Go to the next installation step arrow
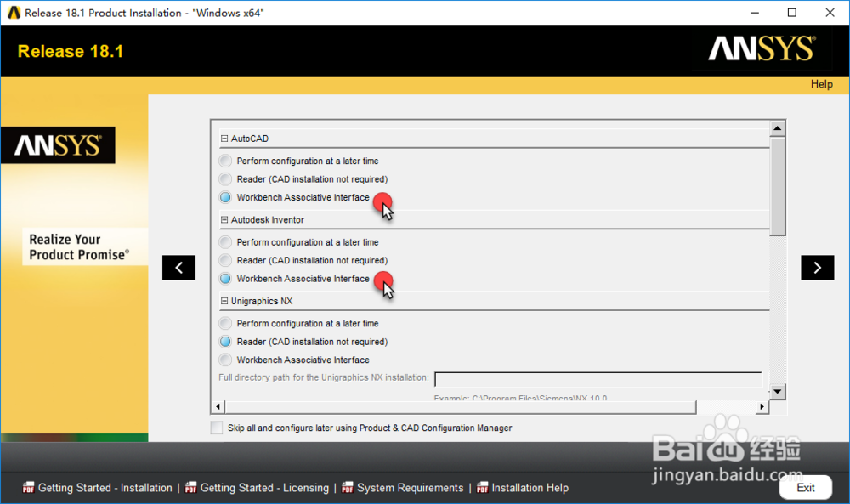850x504 pixels. click(818, 267)
